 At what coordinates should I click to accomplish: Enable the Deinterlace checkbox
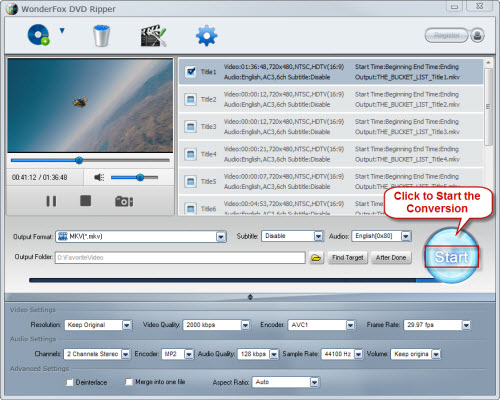pyautogui.click(x=70, y=382)
